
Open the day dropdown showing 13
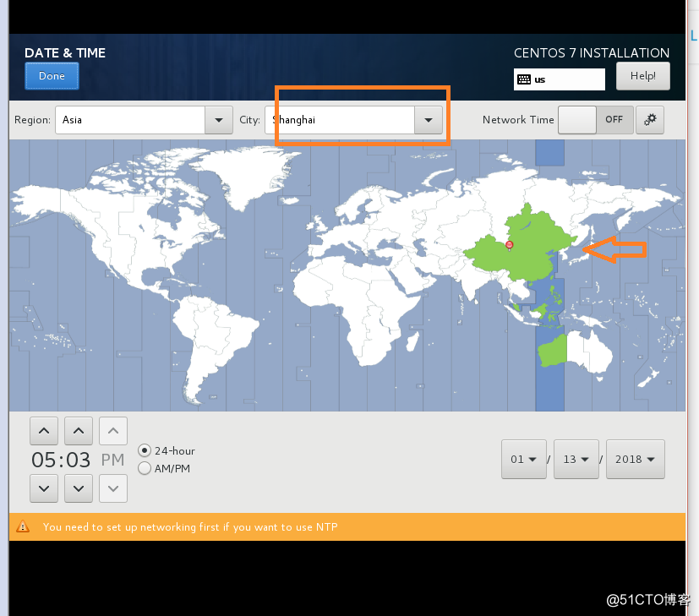576,459
